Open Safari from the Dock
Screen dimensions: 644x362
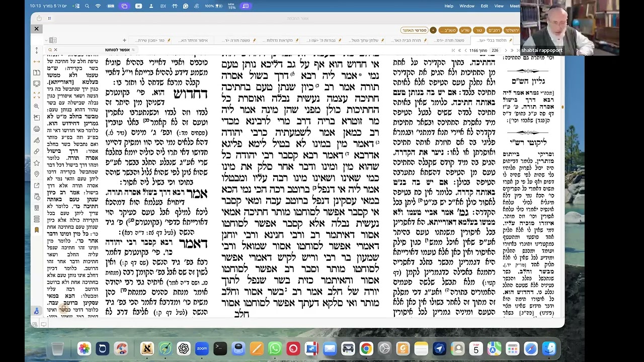(x=531, y=348)
